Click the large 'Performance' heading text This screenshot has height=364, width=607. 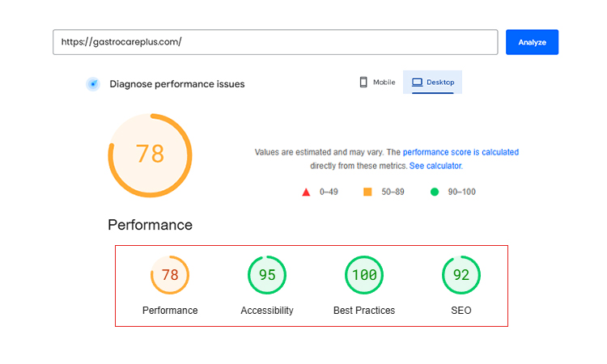(x=151, y=225)
